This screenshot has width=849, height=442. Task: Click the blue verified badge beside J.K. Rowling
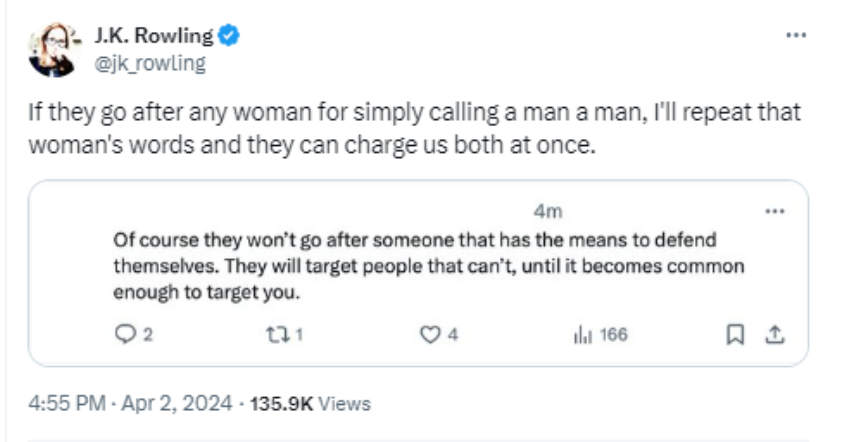pos(229,37)
